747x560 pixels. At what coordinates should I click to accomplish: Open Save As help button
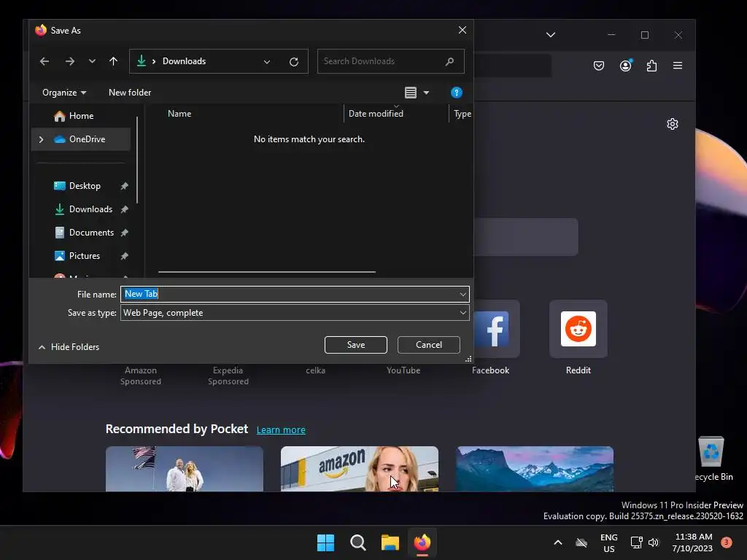click(x=457, y=93)
